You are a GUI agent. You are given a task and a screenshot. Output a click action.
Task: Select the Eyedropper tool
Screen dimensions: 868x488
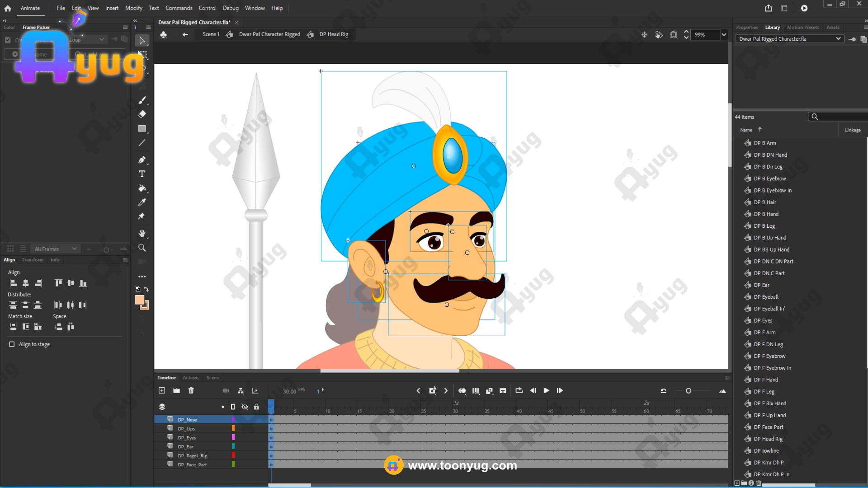(142, 202)
